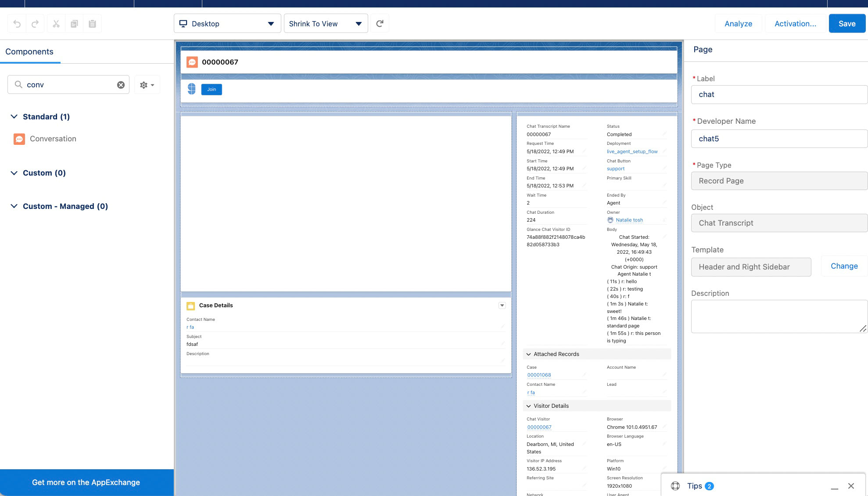Image resolution: width=868 pixels, height=496 pixels.
Task: Click the redo arrow icon
Action: pyautogui.click(x=35, y=24)
